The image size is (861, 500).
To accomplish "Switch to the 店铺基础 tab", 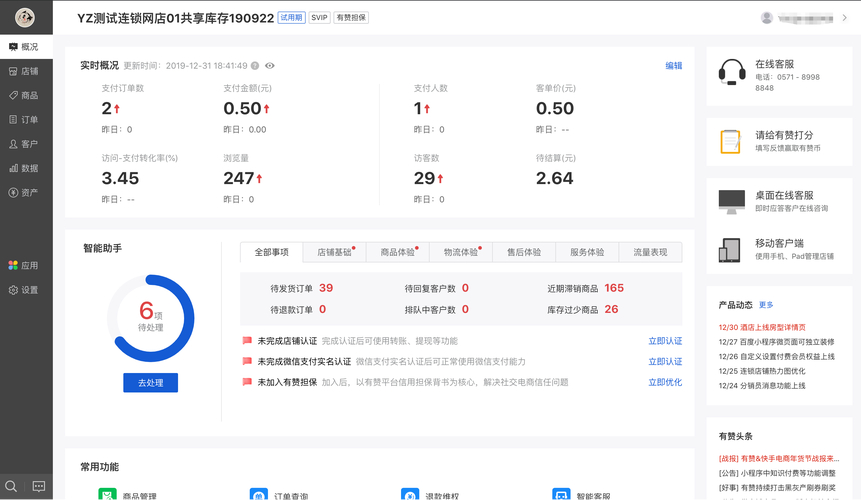I will pyautogui.click(x=335, y=253).
